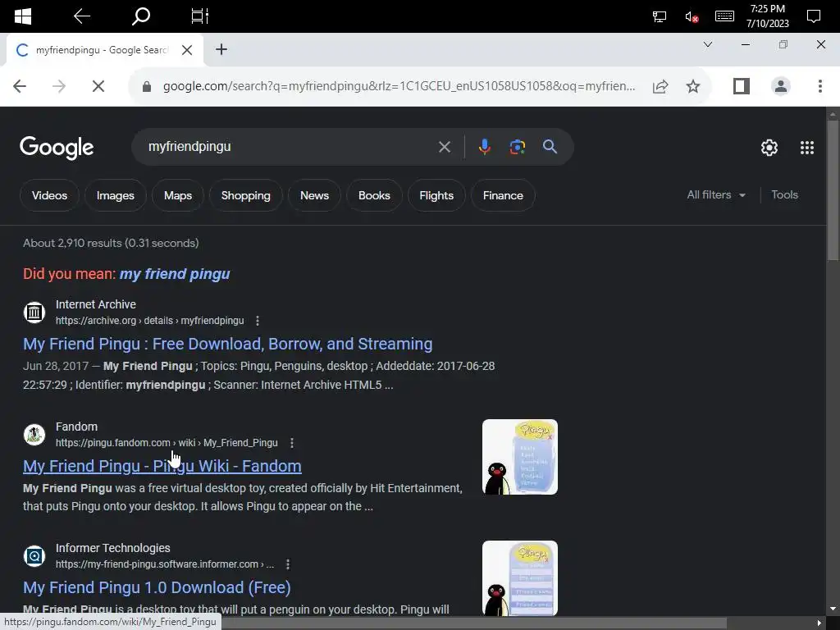The image size is (840, 630).
Task: Open the Chrome profile avatar
Action: click(x=781, y=86)
